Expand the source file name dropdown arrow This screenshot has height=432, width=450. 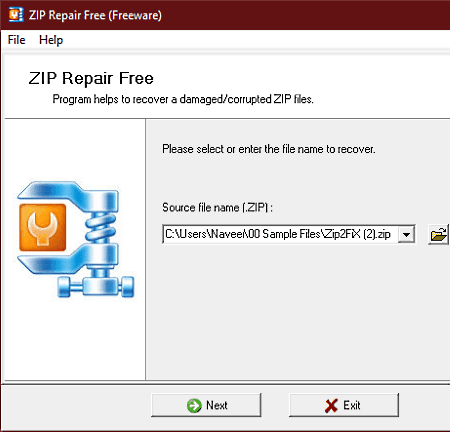pyautogui.click(x=406, y=234)
